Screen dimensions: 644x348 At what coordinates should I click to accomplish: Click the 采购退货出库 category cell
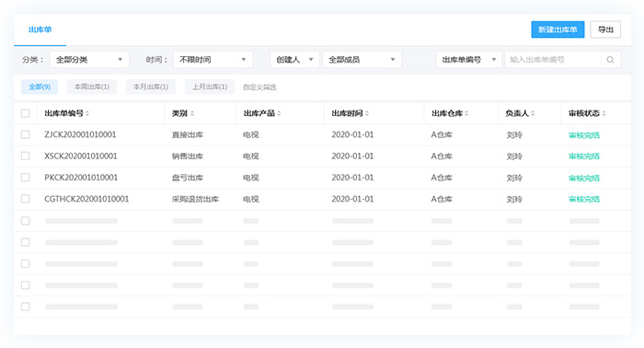(195, 199)
